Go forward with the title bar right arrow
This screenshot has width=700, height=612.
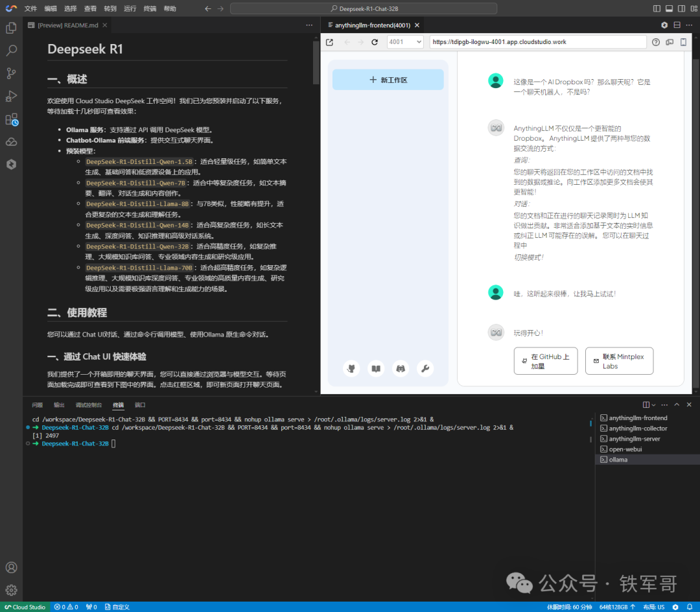(x=220, y=8)
